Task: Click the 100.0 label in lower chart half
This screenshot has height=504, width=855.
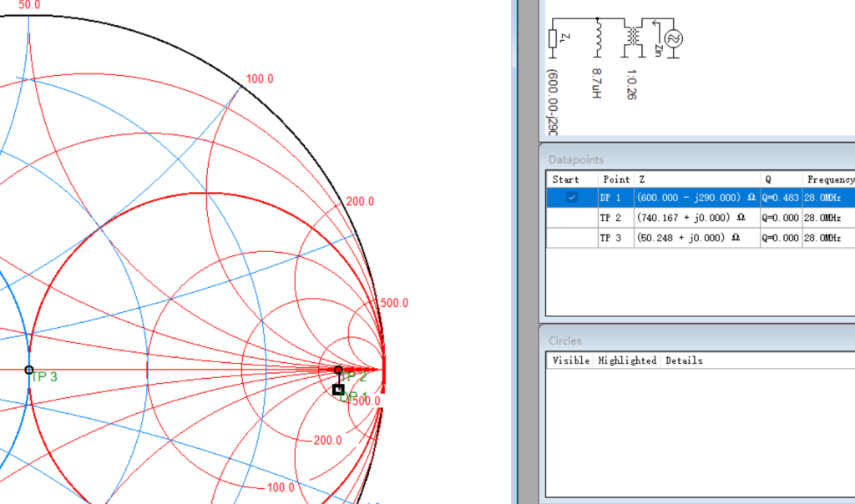Action: (x=281, y=487)
